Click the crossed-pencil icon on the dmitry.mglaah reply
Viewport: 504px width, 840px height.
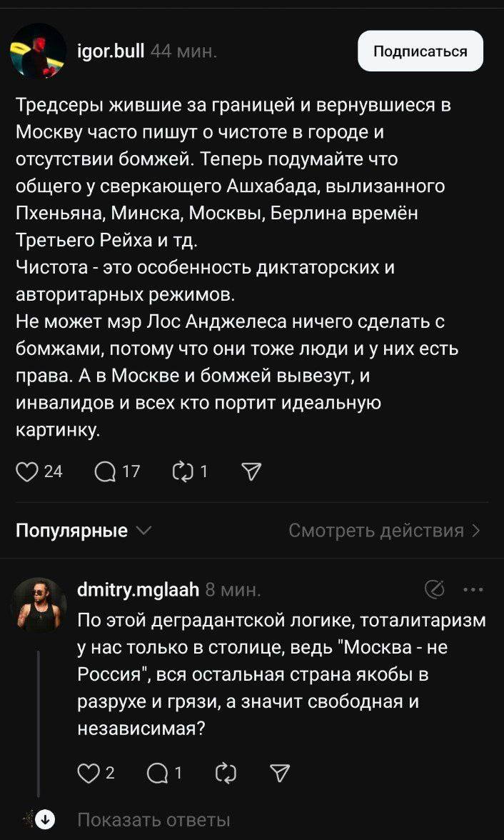pos(433,589)
